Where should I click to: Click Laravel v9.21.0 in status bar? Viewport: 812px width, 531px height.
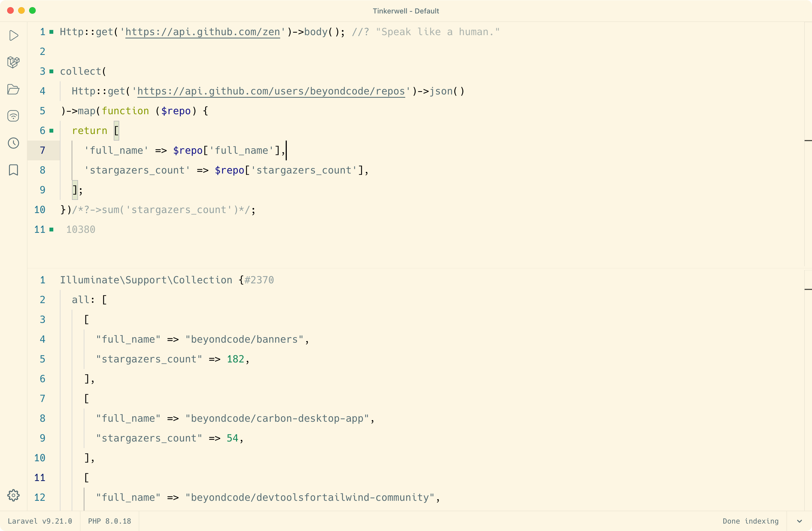point(40,521)
